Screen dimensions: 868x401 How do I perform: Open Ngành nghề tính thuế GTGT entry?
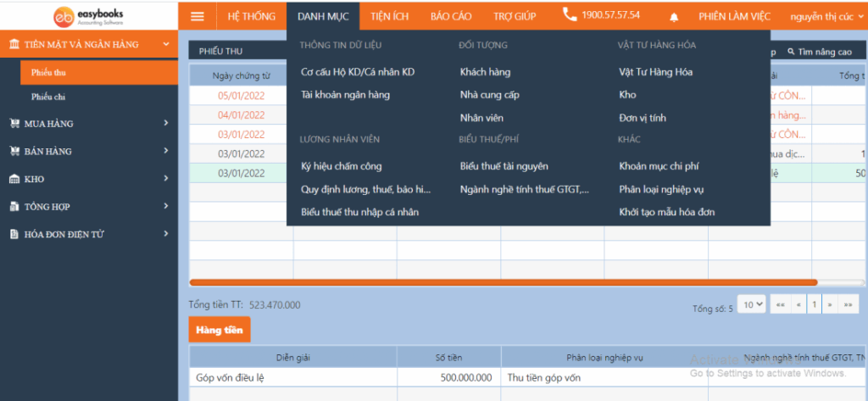click(x=524, y=189)
